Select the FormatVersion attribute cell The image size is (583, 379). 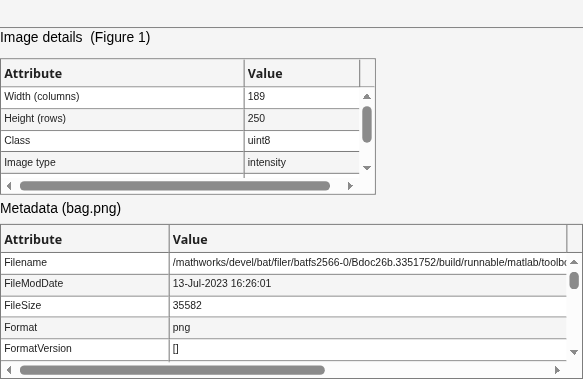[85, 349]
